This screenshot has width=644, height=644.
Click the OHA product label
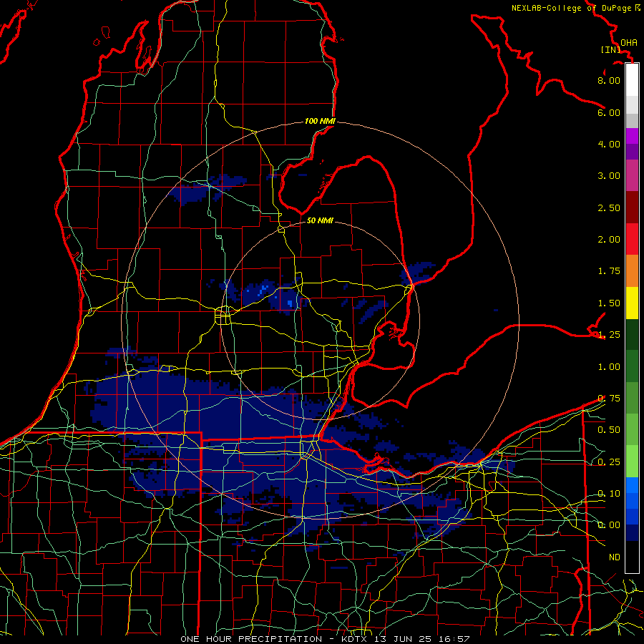(629, 43)
